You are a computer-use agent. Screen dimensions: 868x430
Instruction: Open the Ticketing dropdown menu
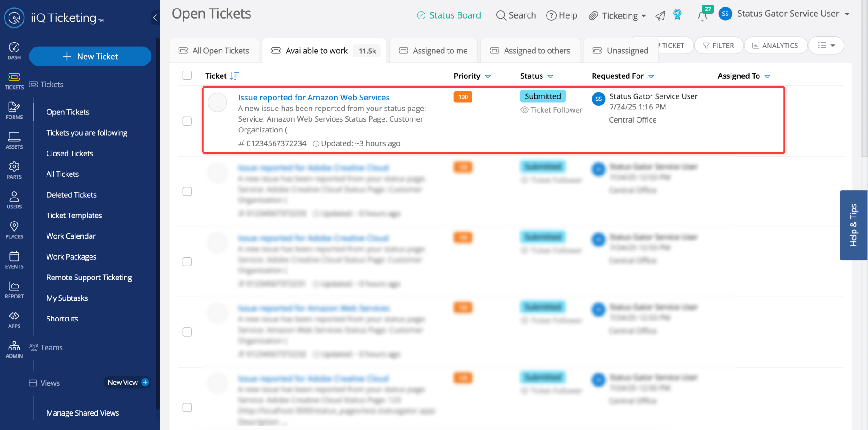click(618, 16)
